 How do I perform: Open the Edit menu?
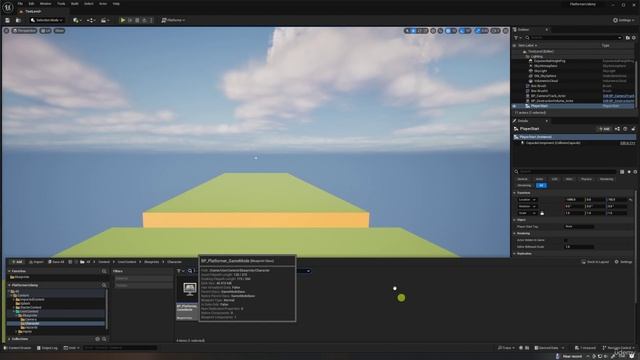click(x=31, y=4)
